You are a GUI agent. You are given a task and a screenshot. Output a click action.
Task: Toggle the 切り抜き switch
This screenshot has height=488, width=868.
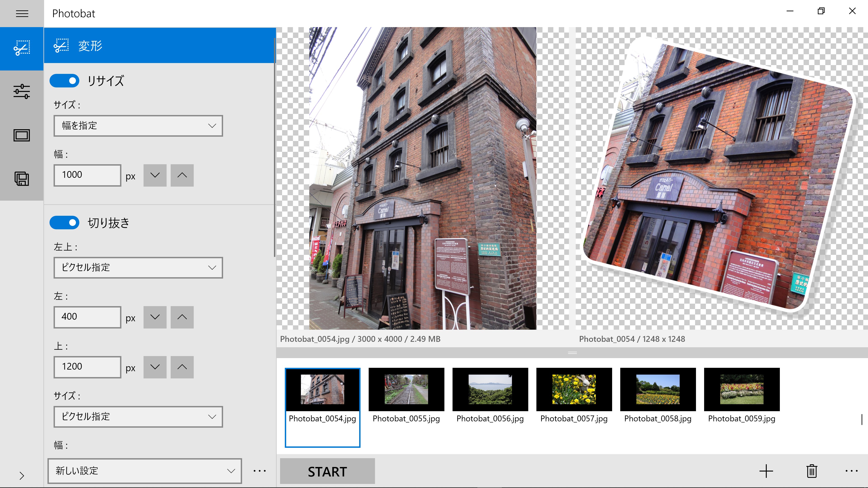(64, 223)
